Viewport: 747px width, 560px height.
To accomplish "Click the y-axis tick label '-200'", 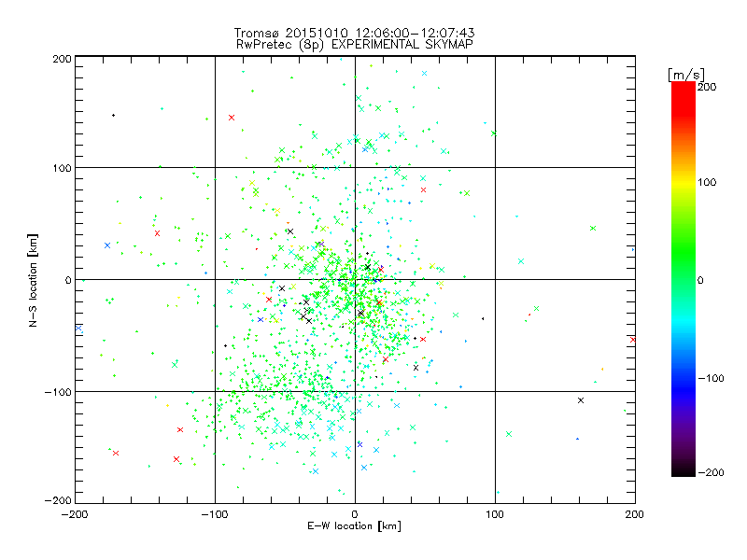I will tap(58, 500).
